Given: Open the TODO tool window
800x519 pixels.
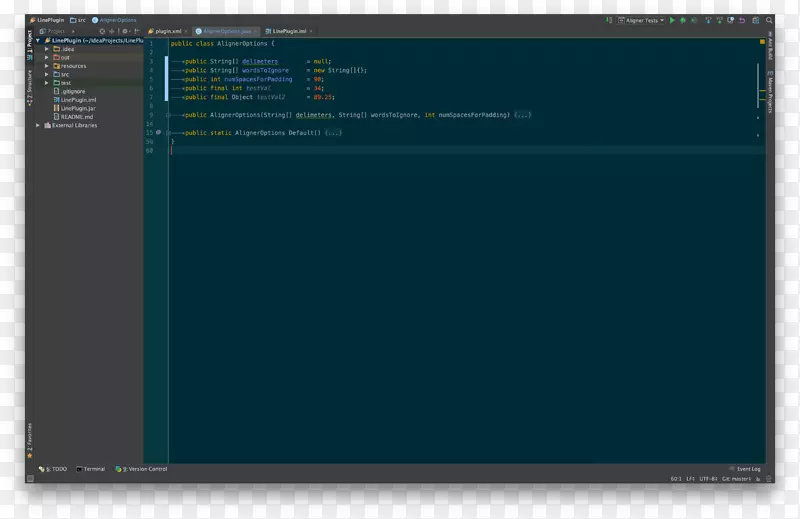Looking at the screenshot, I should point(55,468).
